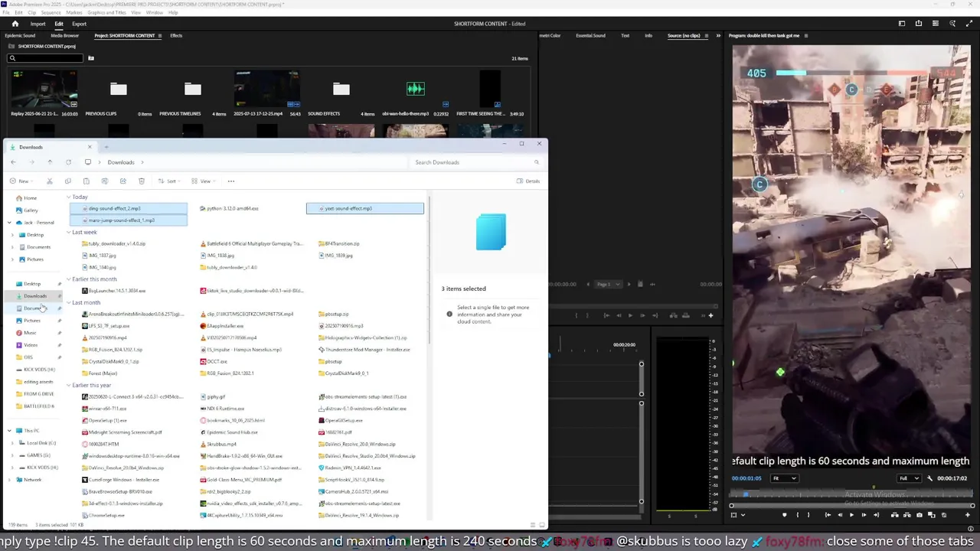Screen dimensions: 980x551
Task: Select the obi-wan-hello-there.mp3 thumbnail
Action: coord(415,89)
